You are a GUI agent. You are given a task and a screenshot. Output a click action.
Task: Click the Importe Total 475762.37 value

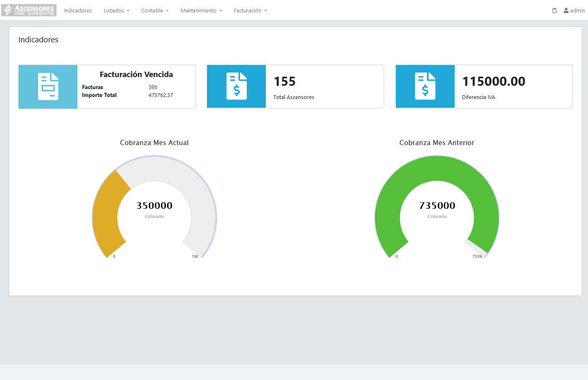click(161, 95)
